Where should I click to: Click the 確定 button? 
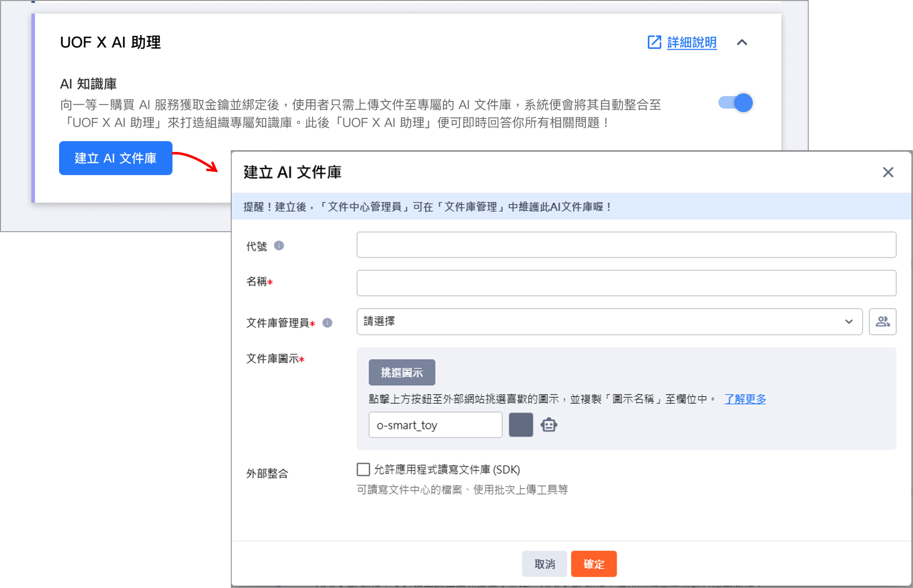[x=594, y=564]
